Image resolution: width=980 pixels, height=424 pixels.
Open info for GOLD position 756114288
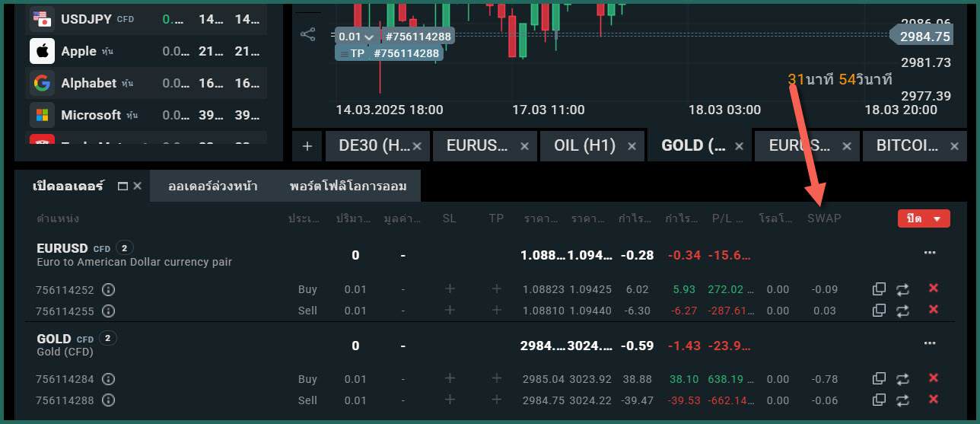point(108,400)
